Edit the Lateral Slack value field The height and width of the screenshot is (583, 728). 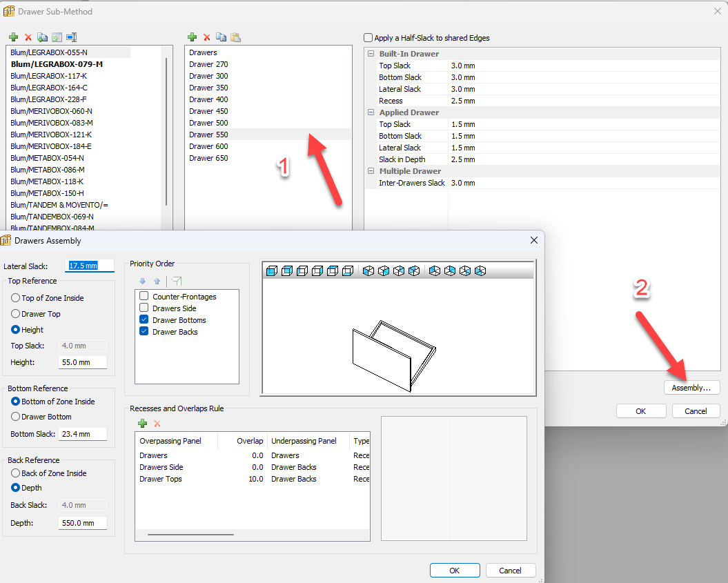pos(89,266)
